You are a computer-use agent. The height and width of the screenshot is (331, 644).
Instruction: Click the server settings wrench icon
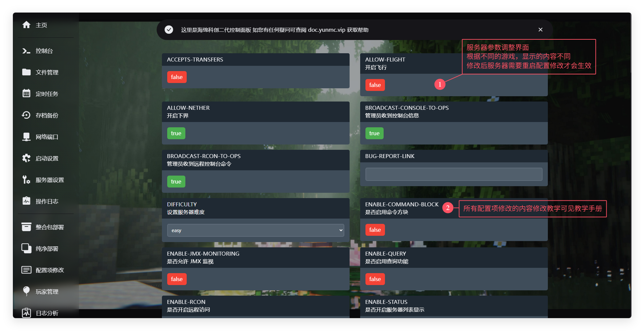pos(26,180)
